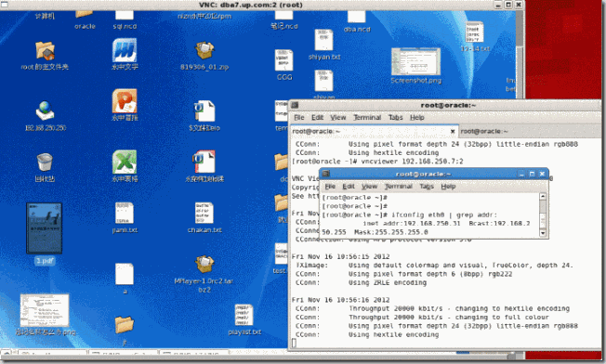Open Tabs menu in inner terminal window
Viewport: 606px width, 364px height.
click(x=427, y=187)
